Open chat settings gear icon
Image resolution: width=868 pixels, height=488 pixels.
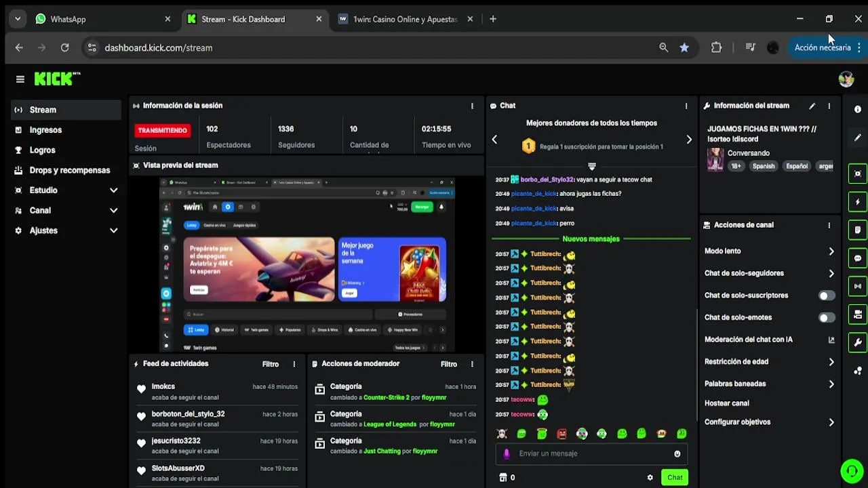[x=650, y=477]
